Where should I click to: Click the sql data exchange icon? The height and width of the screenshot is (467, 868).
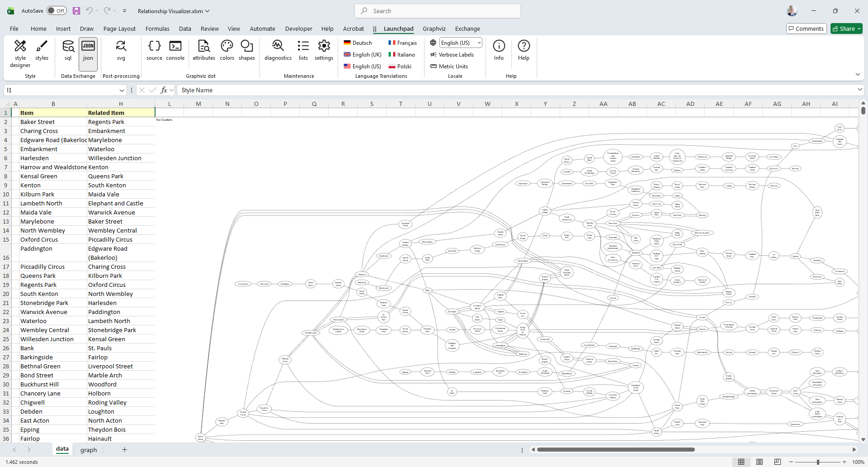click(x=68, y=50)
